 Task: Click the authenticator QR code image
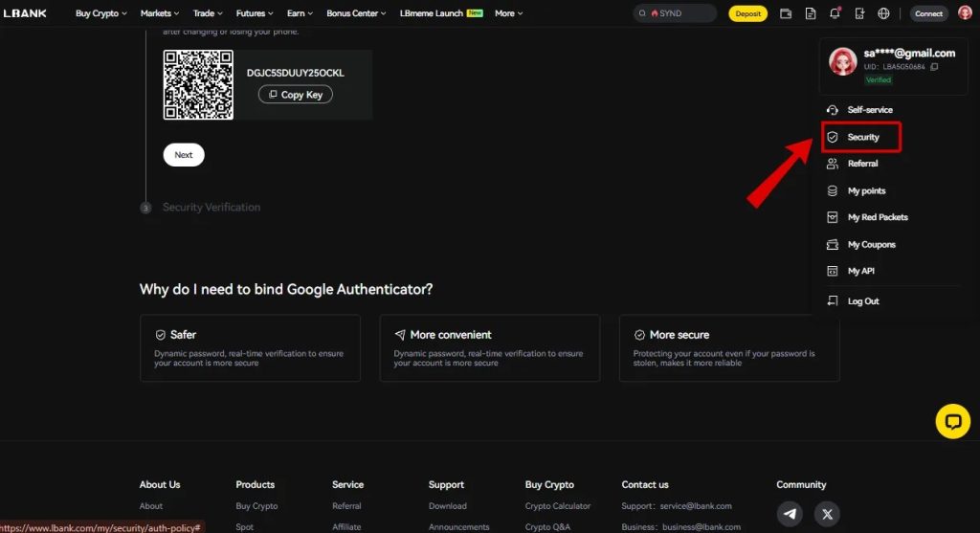click(x=198, y=85)
